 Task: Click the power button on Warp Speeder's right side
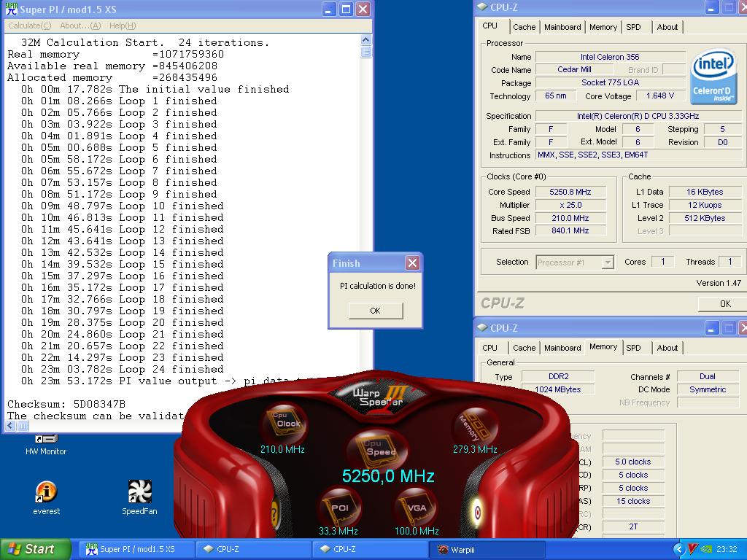coord(476,513)
